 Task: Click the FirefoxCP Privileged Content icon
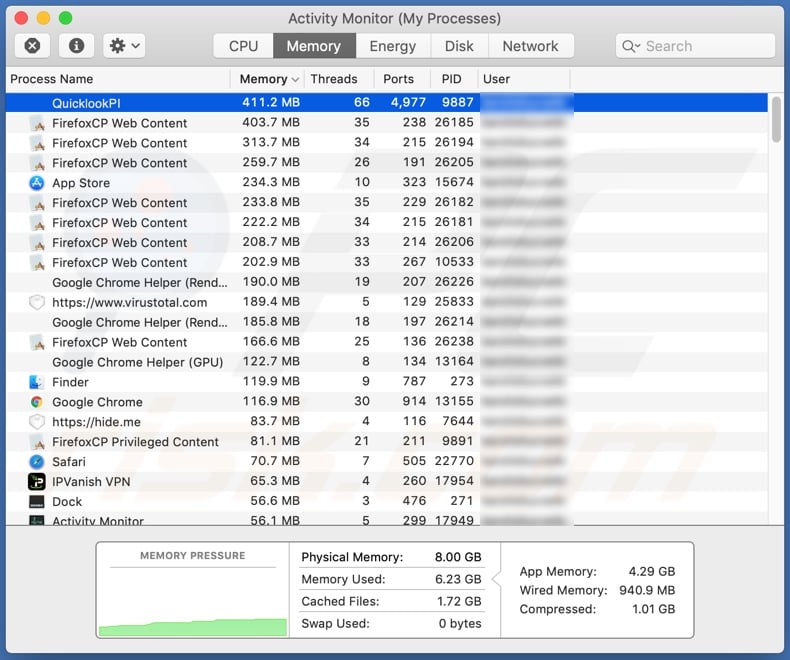37,442
